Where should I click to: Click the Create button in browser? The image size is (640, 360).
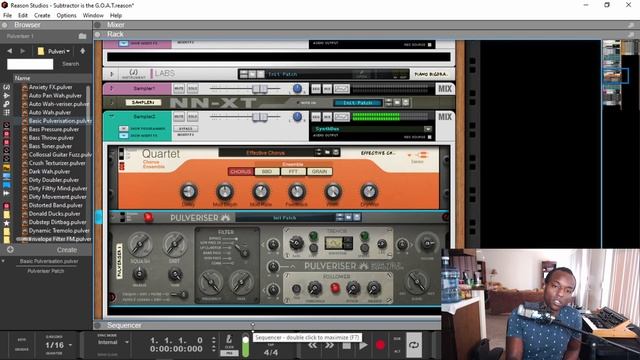coord(67,250)
